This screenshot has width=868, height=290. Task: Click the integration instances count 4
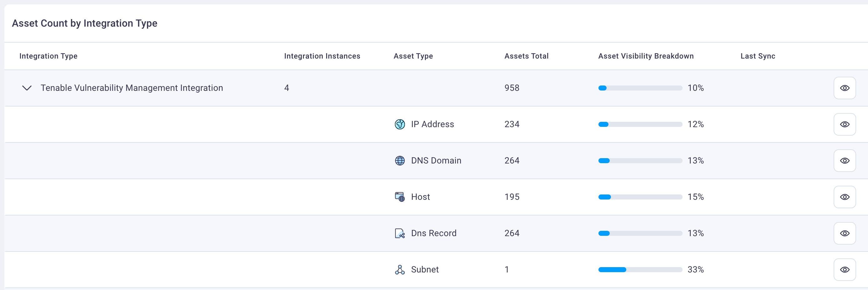pos(286,88)
